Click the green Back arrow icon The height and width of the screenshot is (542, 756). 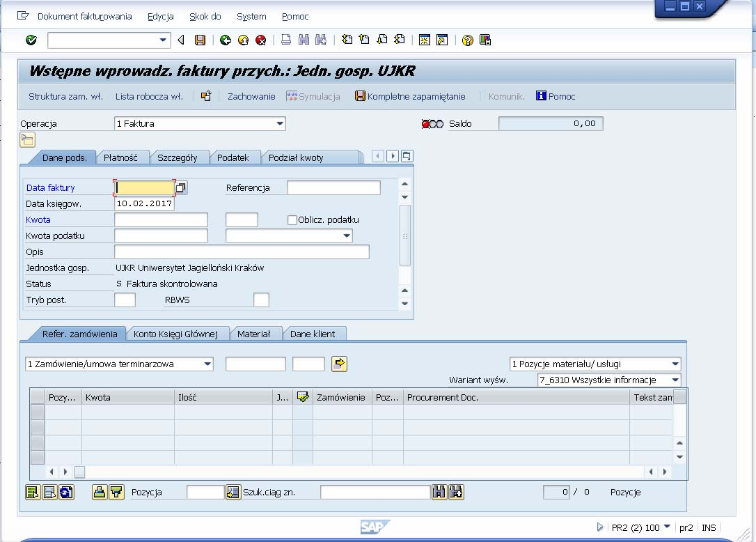coord(225,40)
